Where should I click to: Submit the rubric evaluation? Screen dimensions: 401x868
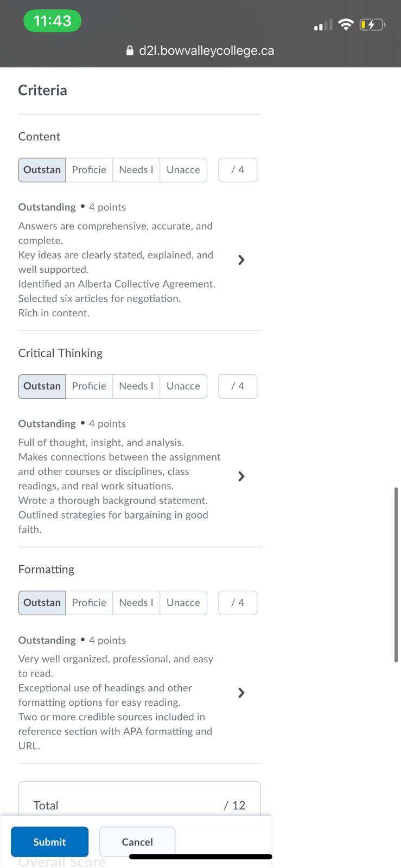pyautogui.click(x=49, y=842)
